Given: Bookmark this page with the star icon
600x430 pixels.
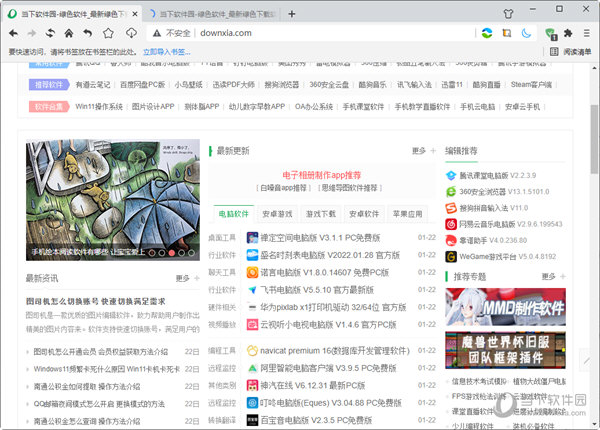Looking at the screenshot, I should 108,33.
